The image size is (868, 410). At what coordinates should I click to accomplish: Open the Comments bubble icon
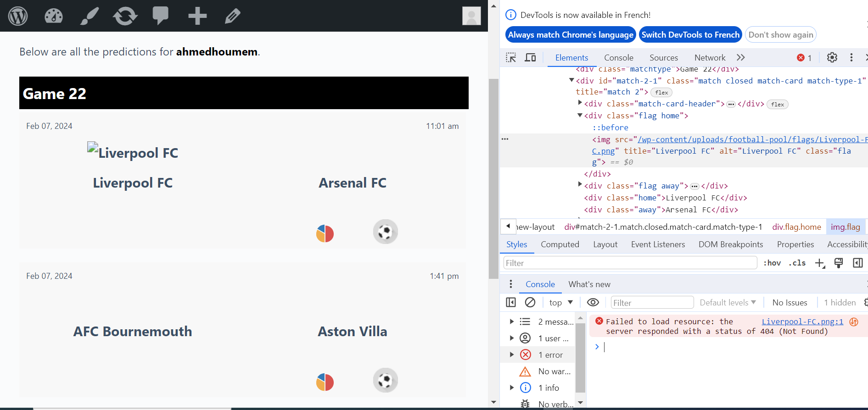click(161, 16)
